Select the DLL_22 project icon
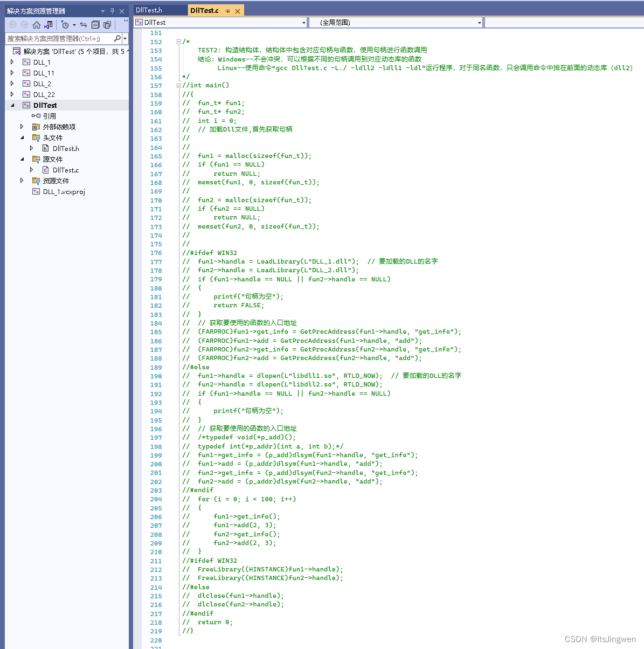This screenshot has height=649, width=644. point(26,94)
